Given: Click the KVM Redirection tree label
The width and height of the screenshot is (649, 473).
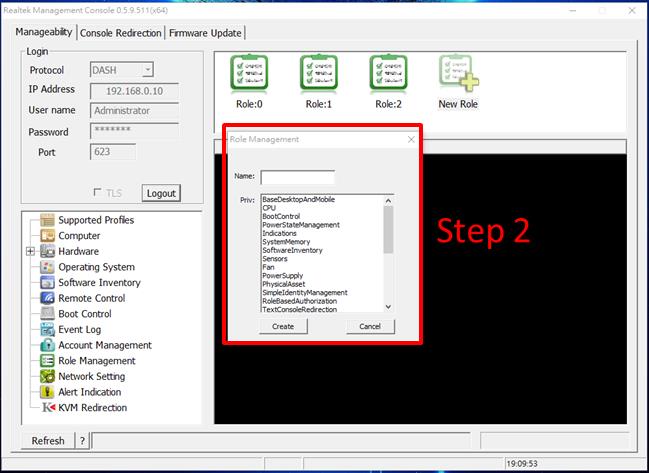Looking at the screenshot, I should (93, 408).
